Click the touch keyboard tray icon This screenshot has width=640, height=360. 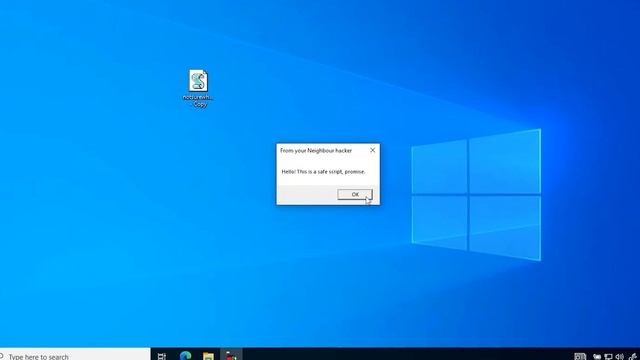click(580, 357)
